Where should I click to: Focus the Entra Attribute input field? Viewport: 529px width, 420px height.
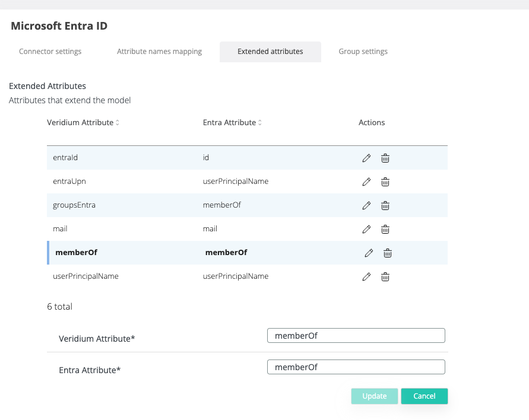pos(356,367)
